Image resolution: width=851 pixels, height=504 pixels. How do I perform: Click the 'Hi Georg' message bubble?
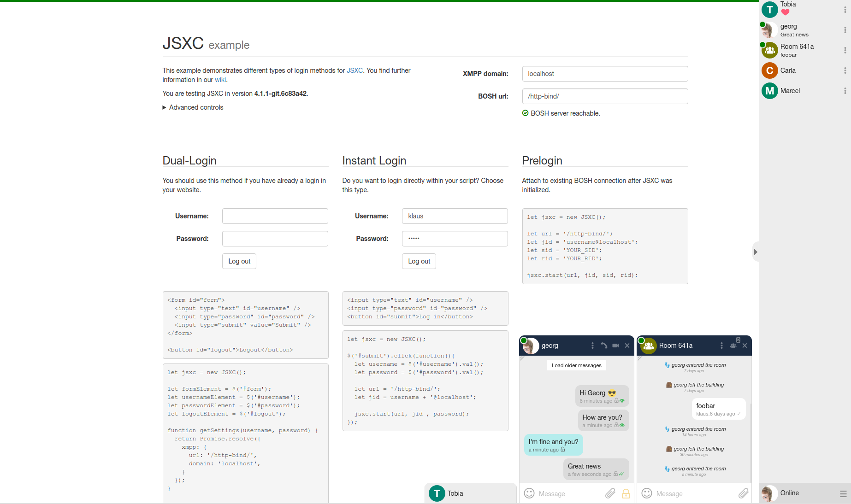pyautogui.click(x=602, y=396)
